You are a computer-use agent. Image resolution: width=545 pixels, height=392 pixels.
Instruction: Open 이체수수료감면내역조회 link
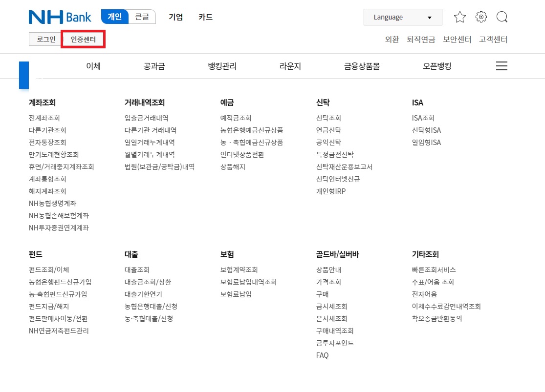[x=447, y=307]
